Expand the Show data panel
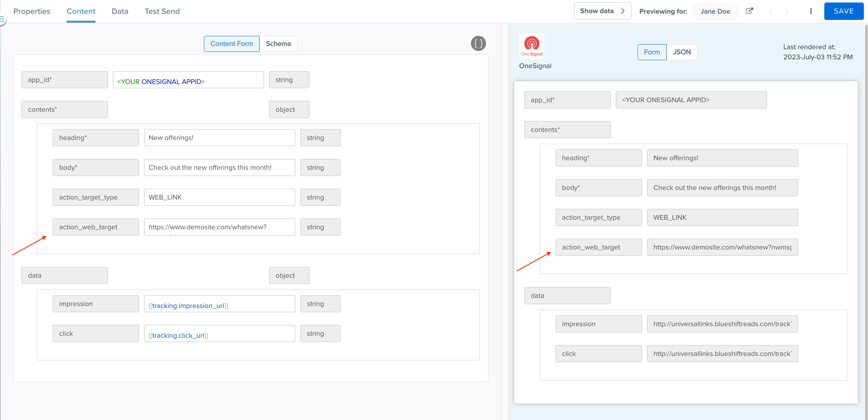The width and height of the screenshot is (868, 420). coord(602,11)
